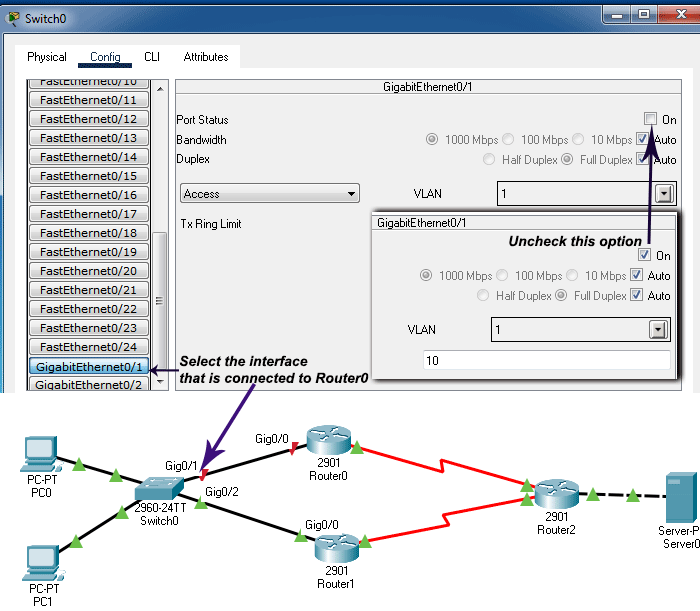This screenshot has width=700, height=611.
Task: Select the FastEthernet0/23 interface button
Action: pyautogui.click(x=89, y=328)
